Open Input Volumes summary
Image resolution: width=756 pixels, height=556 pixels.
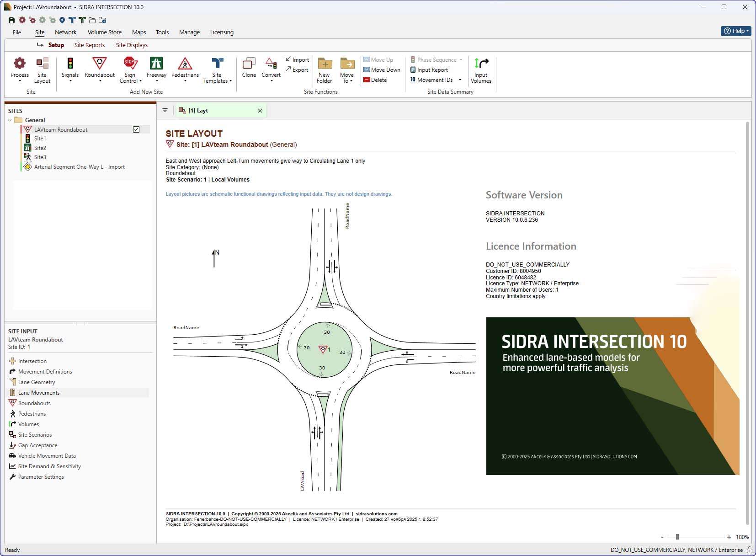(481, 70)
